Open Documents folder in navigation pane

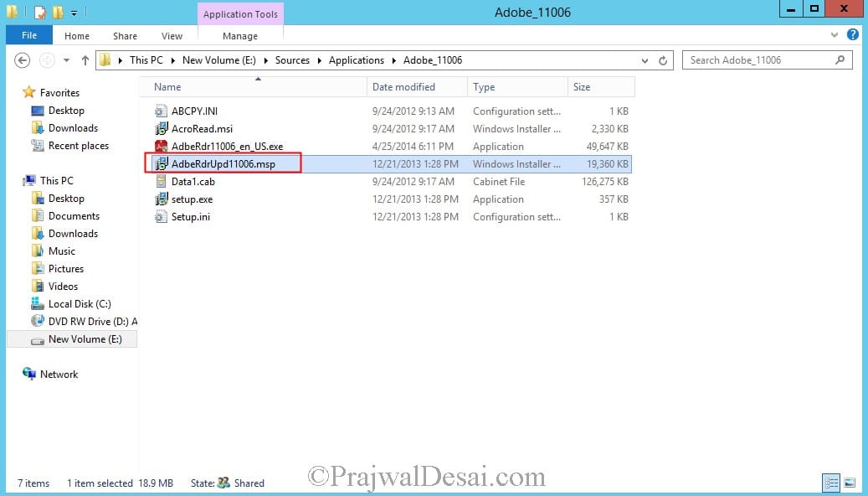[x=74, y=216]
